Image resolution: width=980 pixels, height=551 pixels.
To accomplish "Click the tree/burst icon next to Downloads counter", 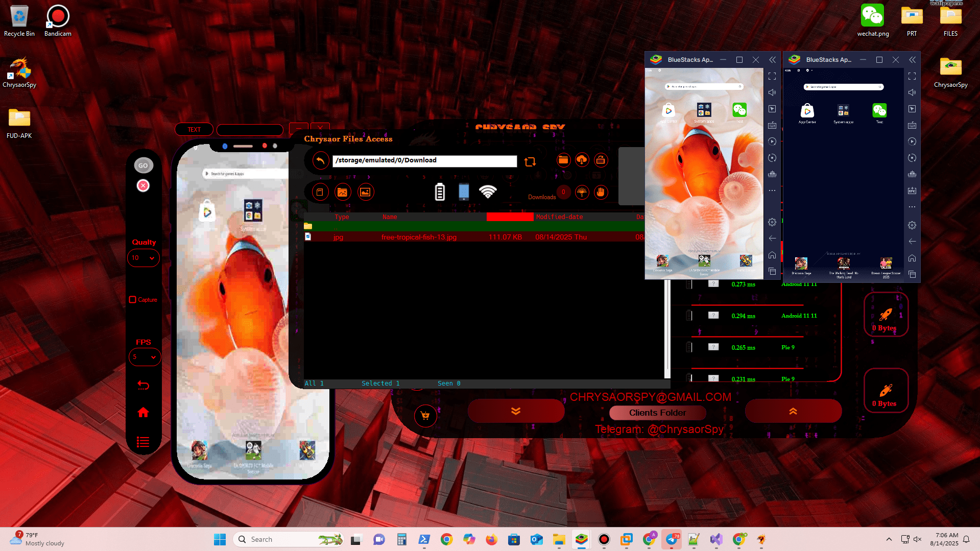I will [582, 192].
